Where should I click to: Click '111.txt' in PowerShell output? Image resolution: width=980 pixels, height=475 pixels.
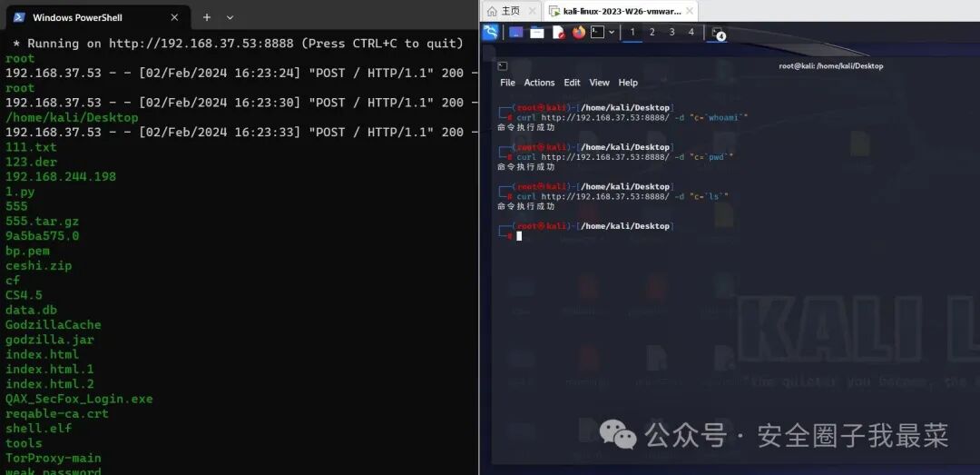click(31, 147)
